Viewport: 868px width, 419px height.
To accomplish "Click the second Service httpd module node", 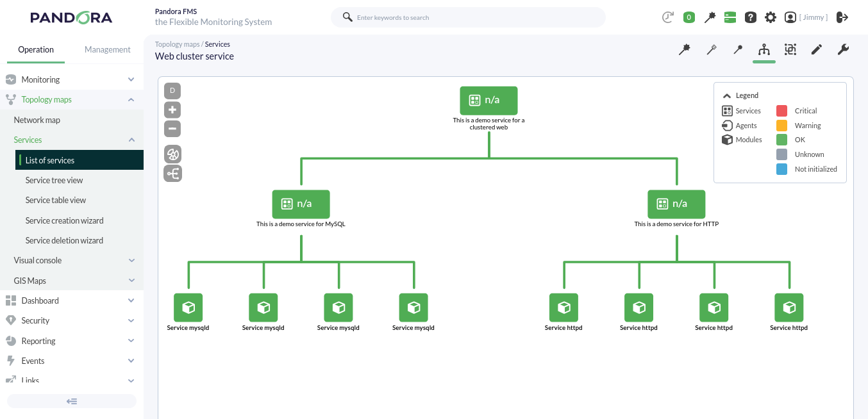I will pyautogui.click(x=638, y=308).
